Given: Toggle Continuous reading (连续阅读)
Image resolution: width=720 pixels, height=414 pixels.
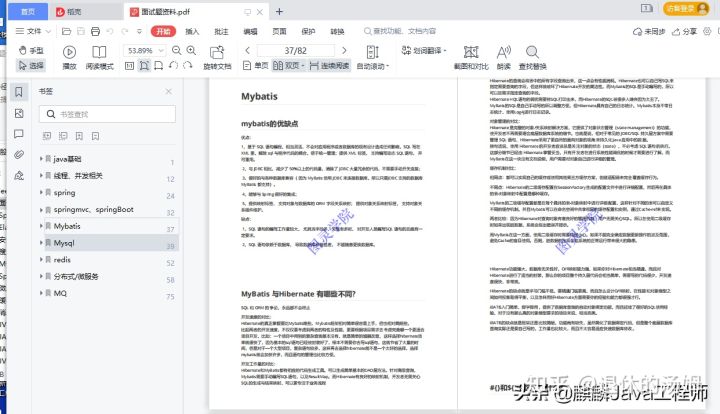Looking at the screenshot, I should pos(329,66).
